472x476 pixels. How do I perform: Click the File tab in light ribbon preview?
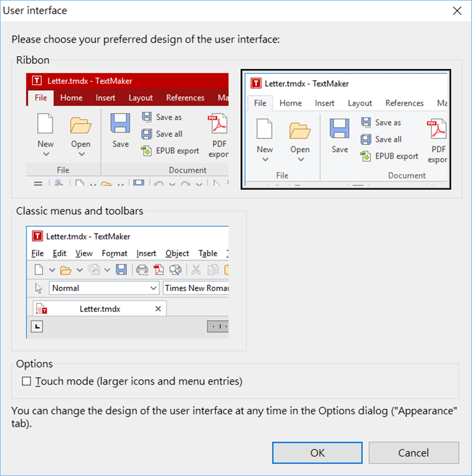click(260, 103)
